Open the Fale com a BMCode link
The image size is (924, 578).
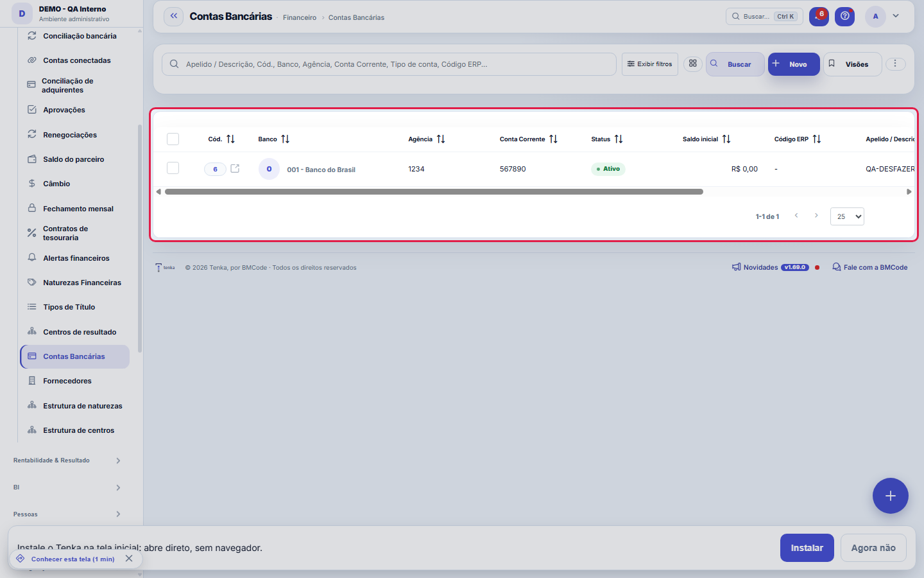(x=870, y=267)
